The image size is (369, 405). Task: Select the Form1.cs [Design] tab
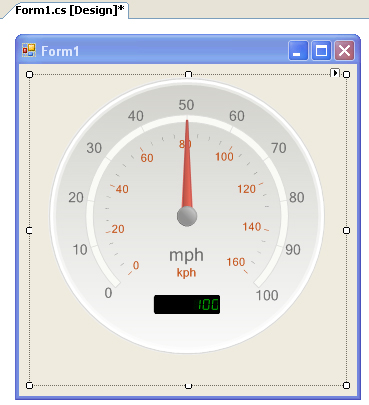coord(69,10)
